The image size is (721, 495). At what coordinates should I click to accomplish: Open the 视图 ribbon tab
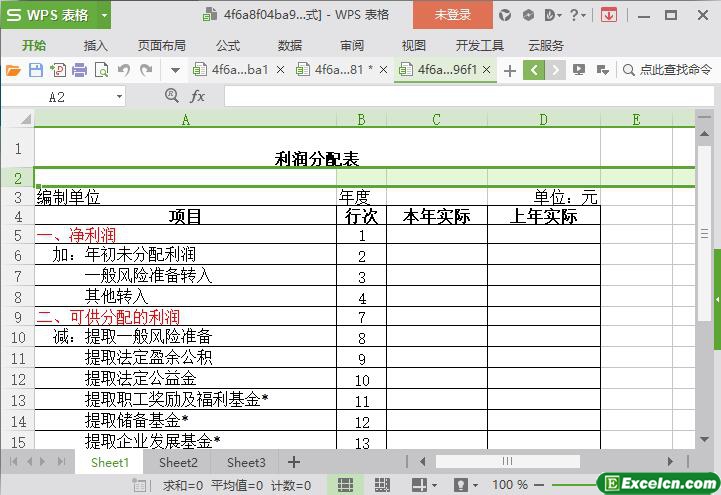point(413,46)
